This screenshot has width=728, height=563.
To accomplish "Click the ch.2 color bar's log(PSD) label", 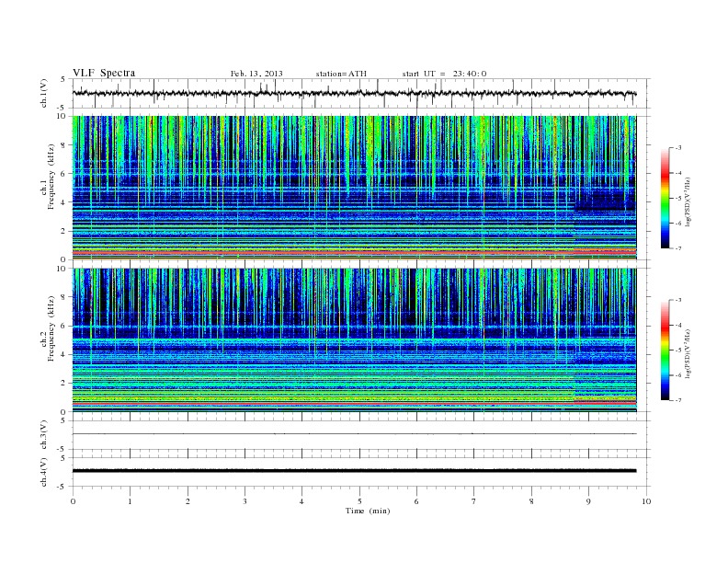I will click(x=688, y=353).
